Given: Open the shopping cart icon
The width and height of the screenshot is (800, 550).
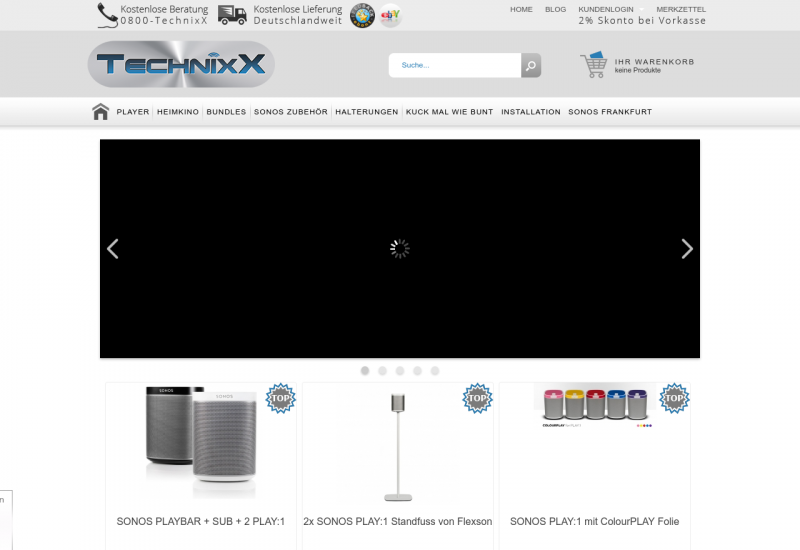Looking at the screenshot, I should (594, 65).
